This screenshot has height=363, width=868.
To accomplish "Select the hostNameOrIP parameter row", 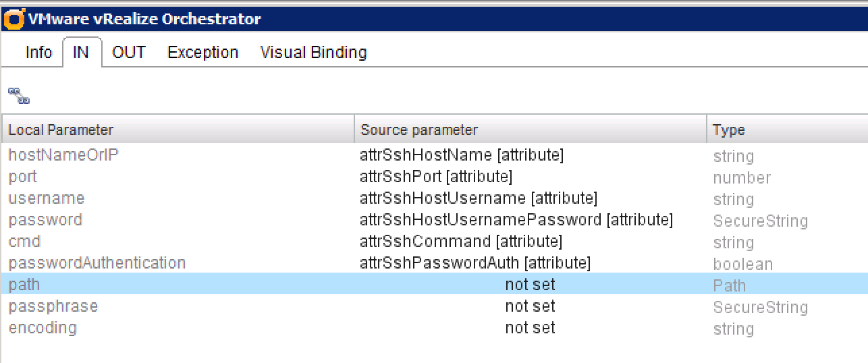I will click(63, 155).
